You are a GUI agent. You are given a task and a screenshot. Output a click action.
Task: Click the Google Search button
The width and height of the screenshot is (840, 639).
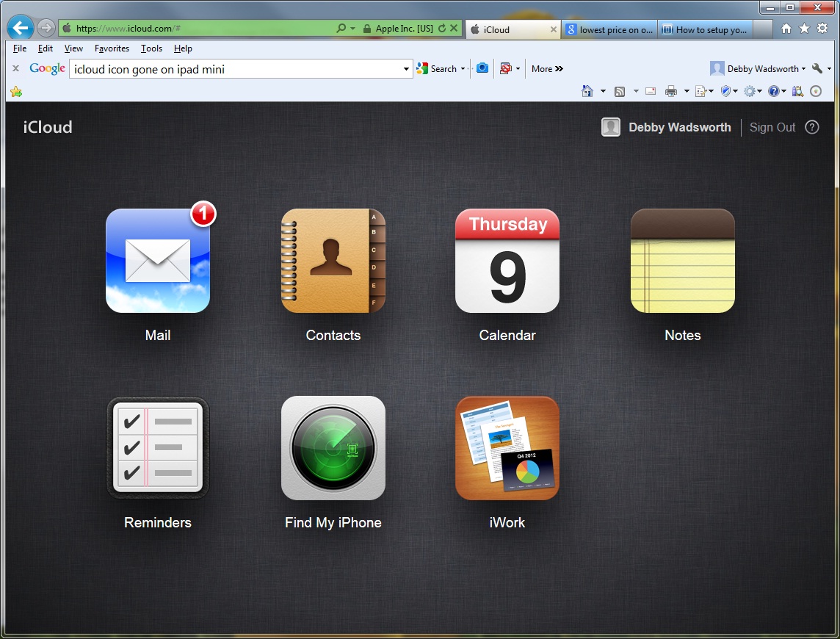[x=437, y=68]
